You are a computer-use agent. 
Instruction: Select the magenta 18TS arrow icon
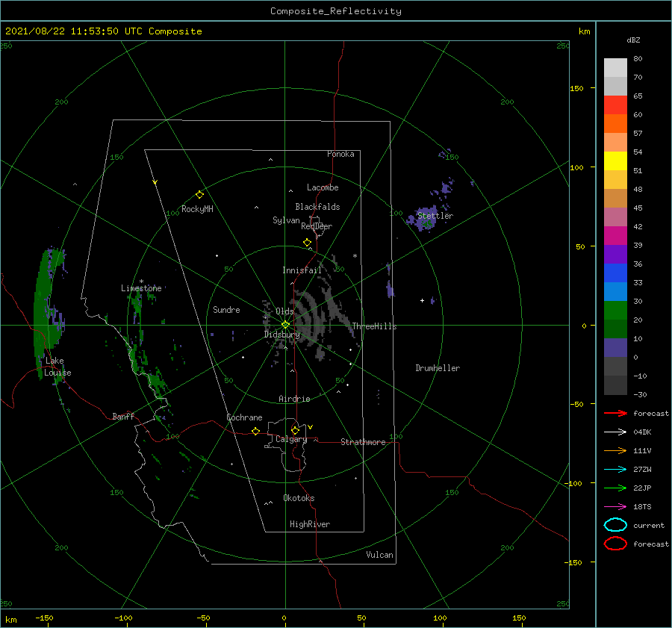point(615,507)
